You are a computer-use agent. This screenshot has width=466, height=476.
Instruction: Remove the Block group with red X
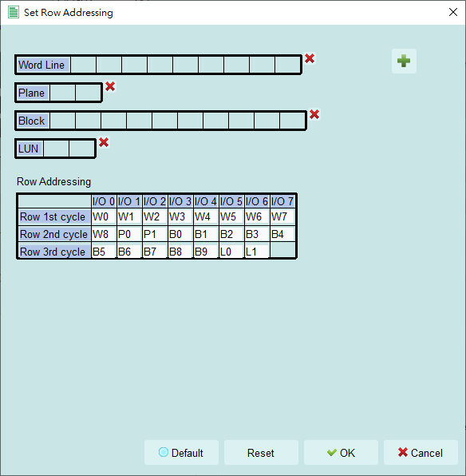(314, 114)
